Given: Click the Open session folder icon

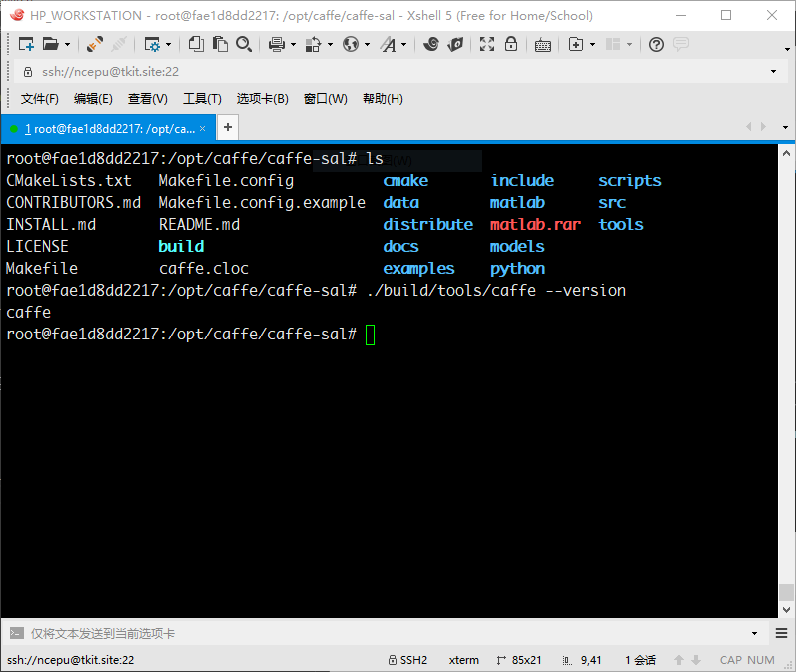Looking at the screenshot, I should [50, 44].
